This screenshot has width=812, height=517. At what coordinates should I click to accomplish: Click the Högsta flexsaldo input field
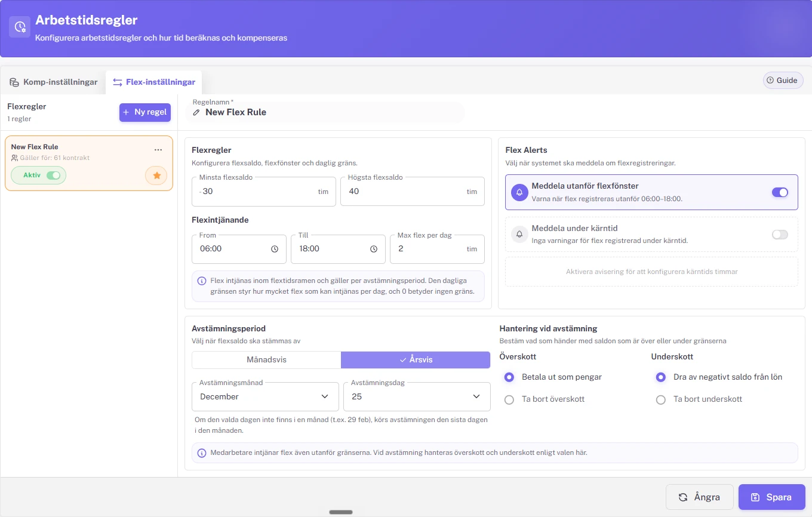tap(413, 192)
